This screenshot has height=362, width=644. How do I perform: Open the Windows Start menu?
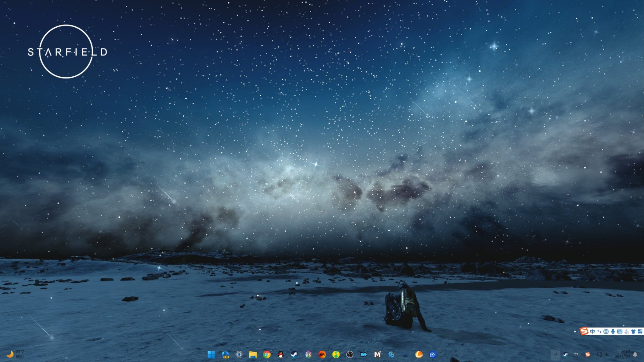point(211,354)
